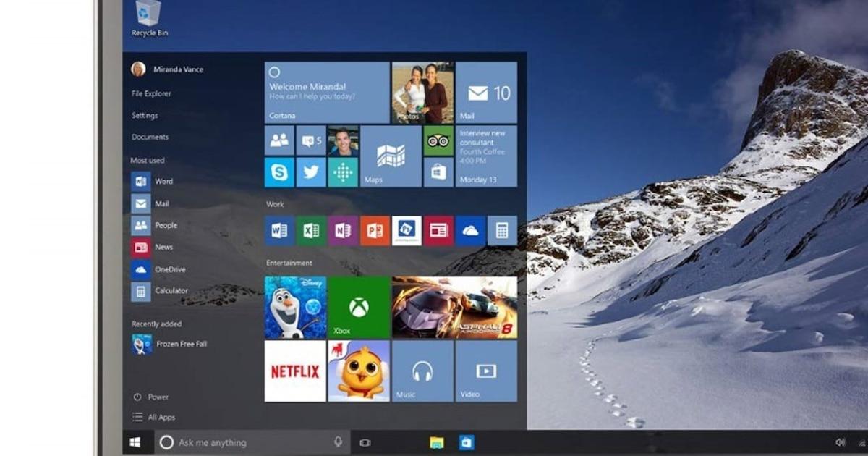
Task: Open News from the Most used list
Action: point(152,248)
